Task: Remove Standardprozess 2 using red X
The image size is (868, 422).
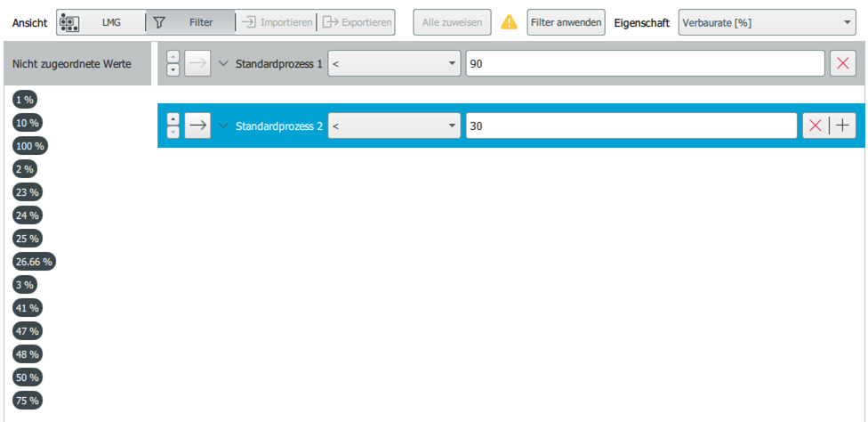Action: point(813,126)
